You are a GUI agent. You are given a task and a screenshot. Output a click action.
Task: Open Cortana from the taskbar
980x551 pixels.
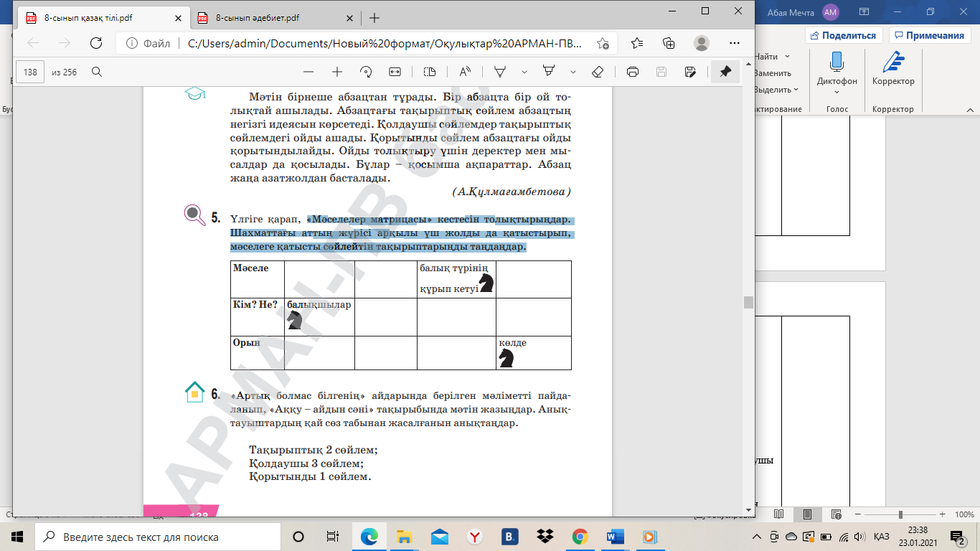(x=298, y=537)
